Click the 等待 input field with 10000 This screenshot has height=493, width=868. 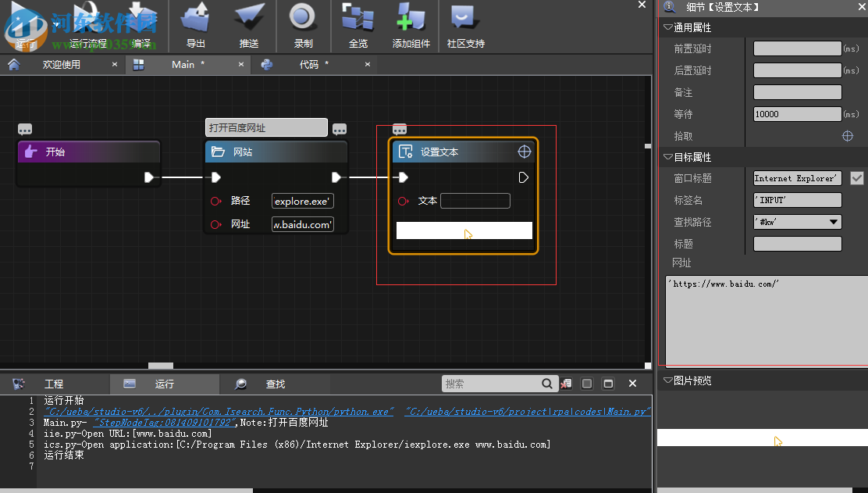[x=797, y=114]
